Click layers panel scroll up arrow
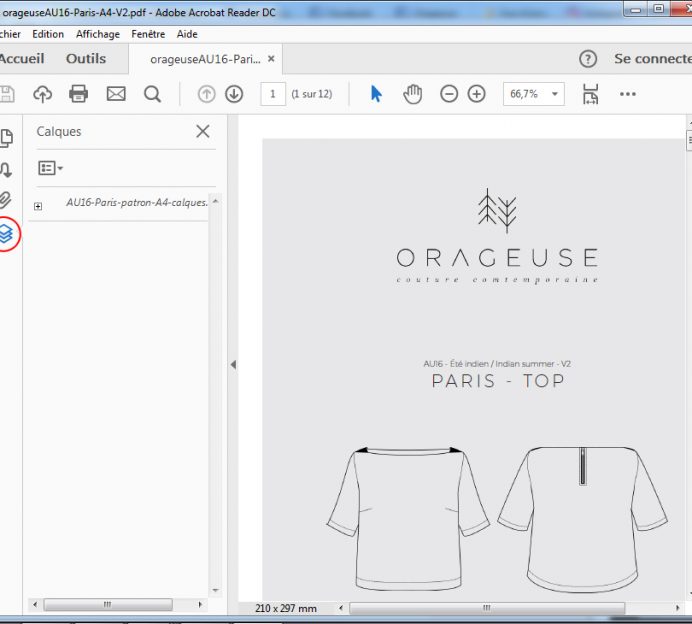Image resolution: width=692 pixels, height=624 pixels. click(x=215, y=201)
